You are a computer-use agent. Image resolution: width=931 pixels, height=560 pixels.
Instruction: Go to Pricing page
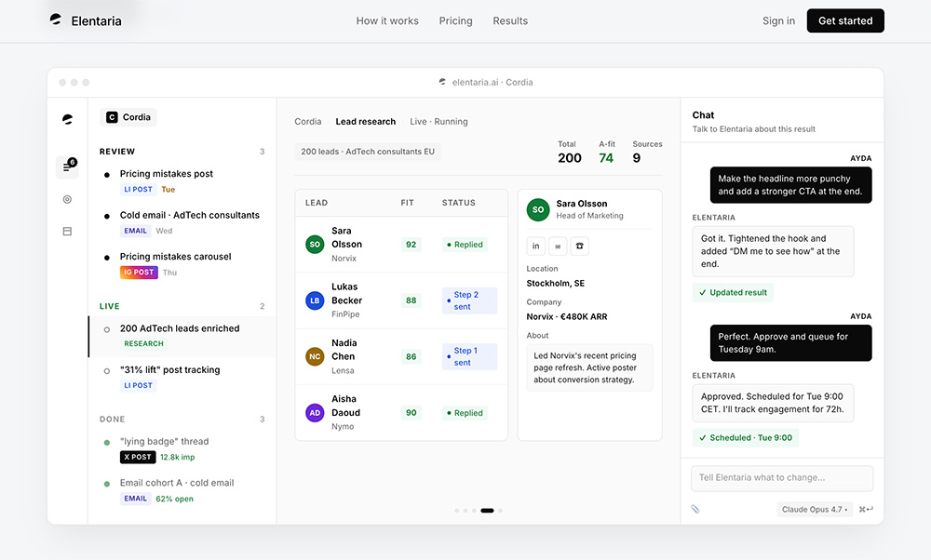[x=456, y=20]
